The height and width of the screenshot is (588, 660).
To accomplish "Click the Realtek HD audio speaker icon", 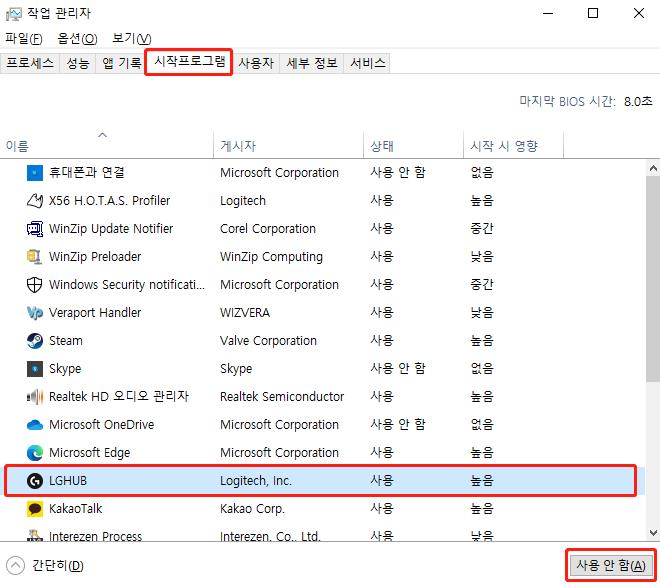I will [35, 397].
